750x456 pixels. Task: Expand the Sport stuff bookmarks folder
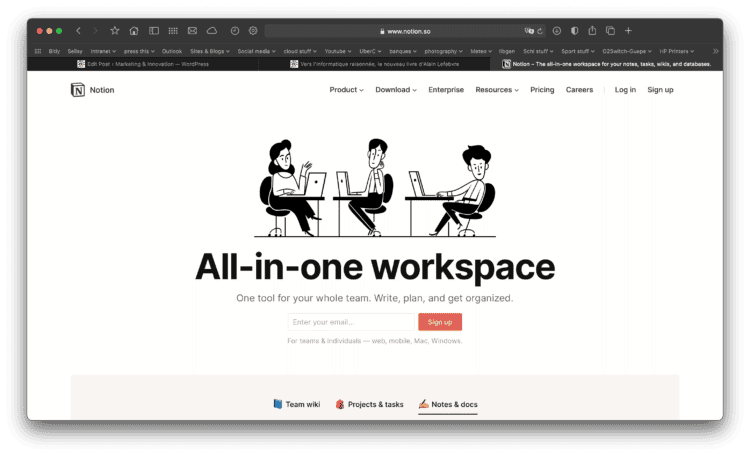(578, 51)
